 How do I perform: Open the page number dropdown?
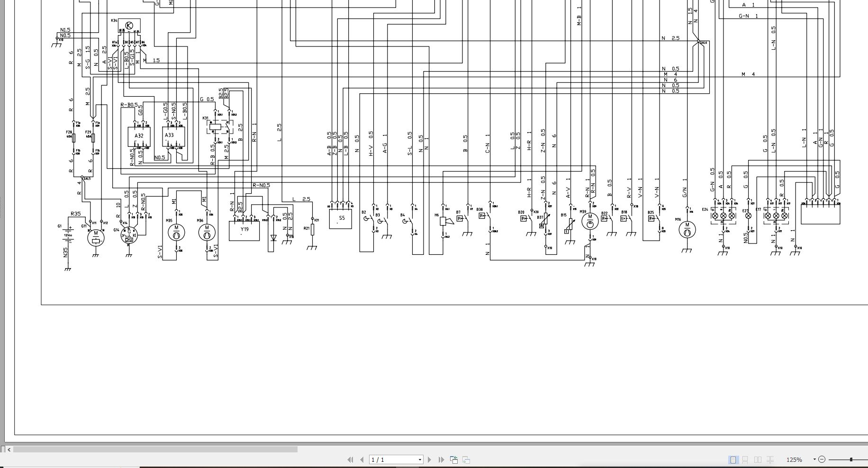click(x=420, y=459)
